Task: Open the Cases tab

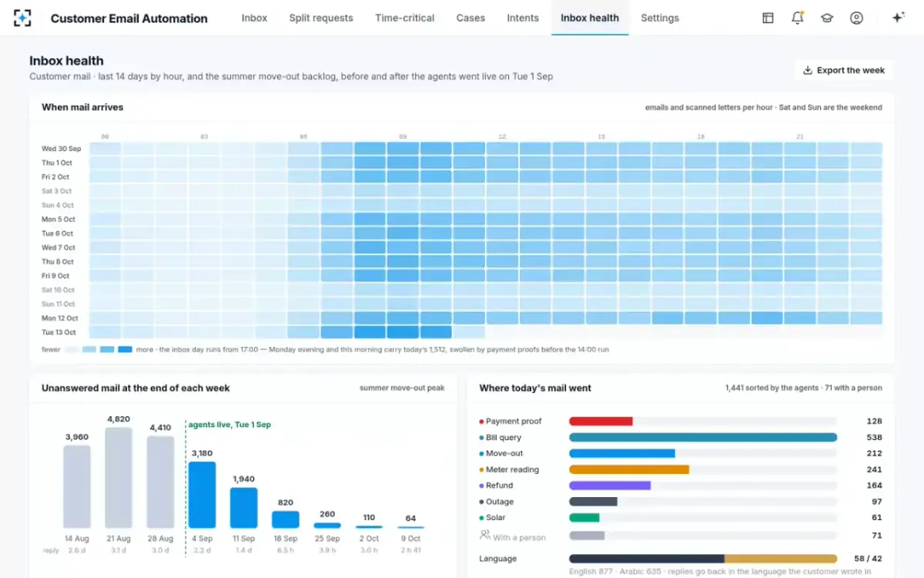Action: [x=470, y=18]
